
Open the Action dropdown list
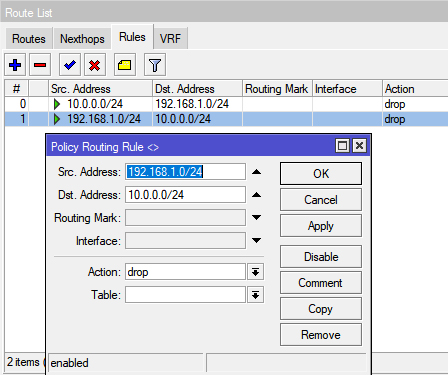pos(256,272)
